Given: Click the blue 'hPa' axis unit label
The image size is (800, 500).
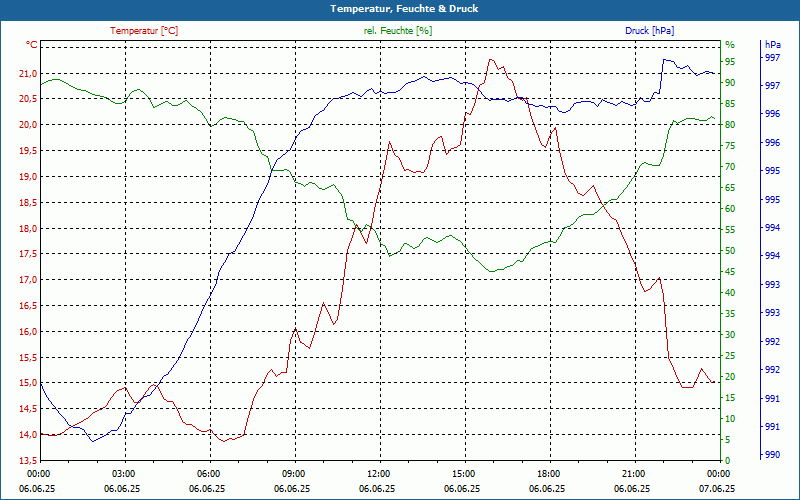Looking at the screenshot, I should pyautogui.click(x=772, y=44).
